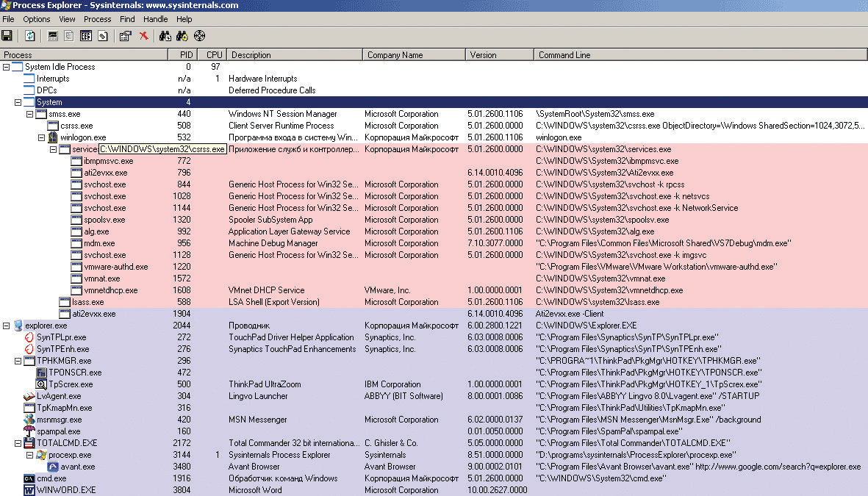
Task: Select the spoolsv.exe process row
Action: pyautogui.click(x=434, y=220)
